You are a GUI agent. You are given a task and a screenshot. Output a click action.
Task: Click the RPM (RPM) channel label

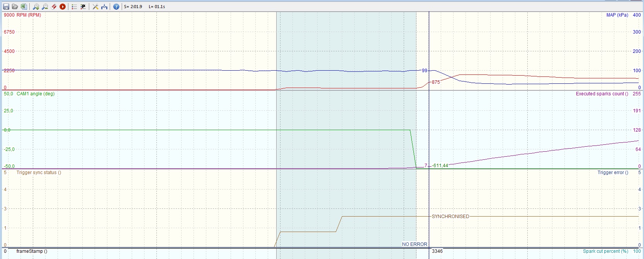[29, 15]
